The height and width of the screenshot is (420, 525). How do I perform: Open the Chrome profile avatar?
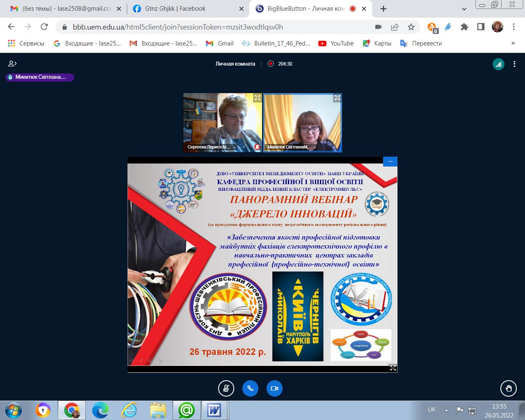click(x=498, y=27)
